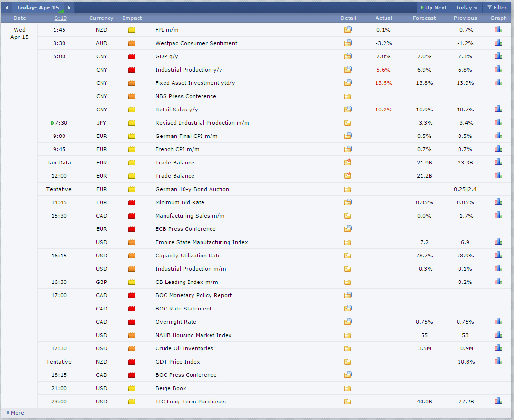Image resolution: width=514 pixels, height=420 pixels.
Task: Select the Crude Oil Inventories event name
Action: tap(184, 348)
